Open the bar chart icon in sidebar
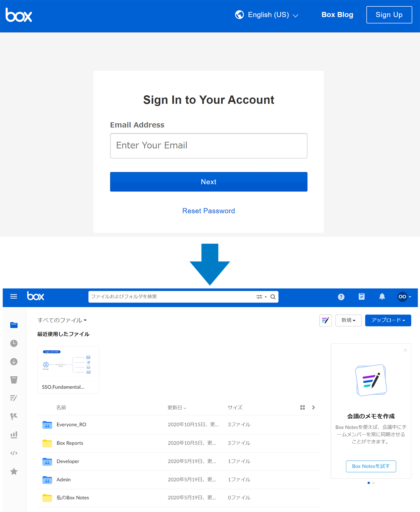This screenshot has width=420, height=512. pos(14,435)
